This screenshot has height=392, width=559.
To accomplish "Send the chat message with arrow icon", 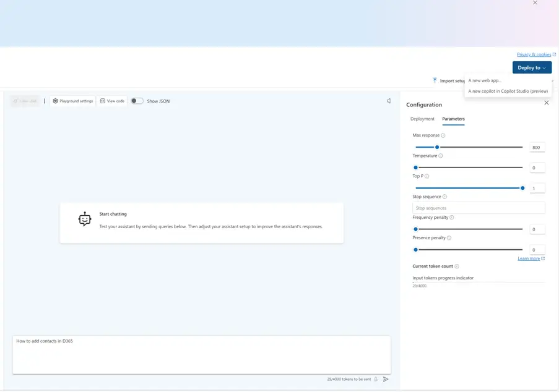I will 386,379.
